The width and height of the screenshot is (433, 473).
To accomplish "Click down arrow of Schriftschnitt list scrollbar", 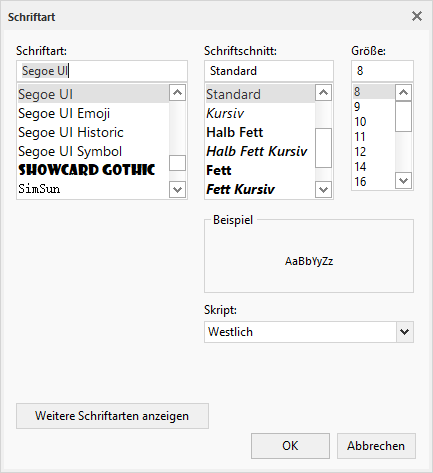I will [323, 190].
